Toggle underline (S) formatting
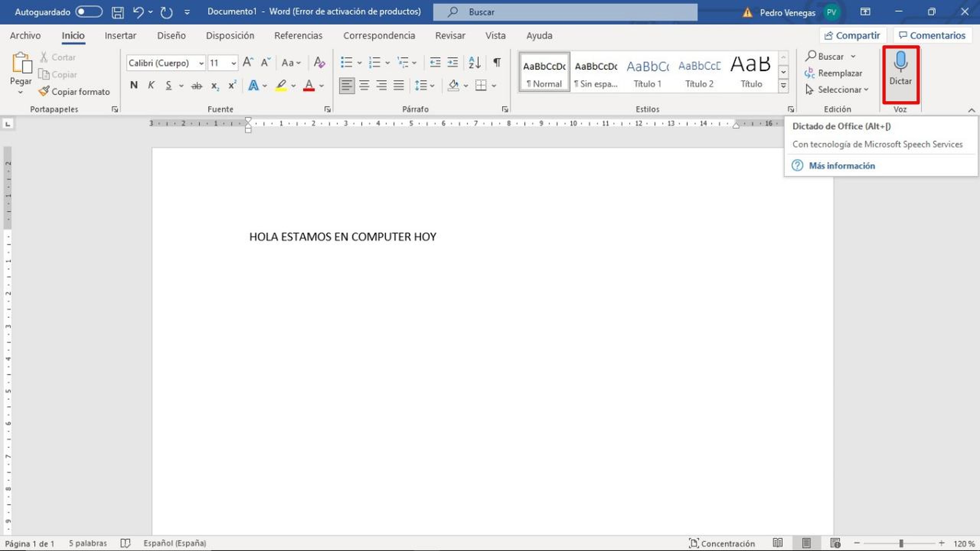980x551 pixels. 168,85
